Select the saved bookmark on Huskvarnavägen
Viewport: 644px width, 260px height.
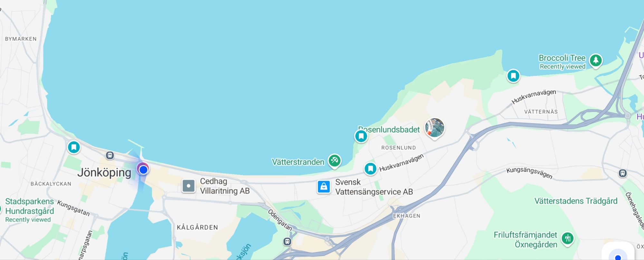pos(370,168)
